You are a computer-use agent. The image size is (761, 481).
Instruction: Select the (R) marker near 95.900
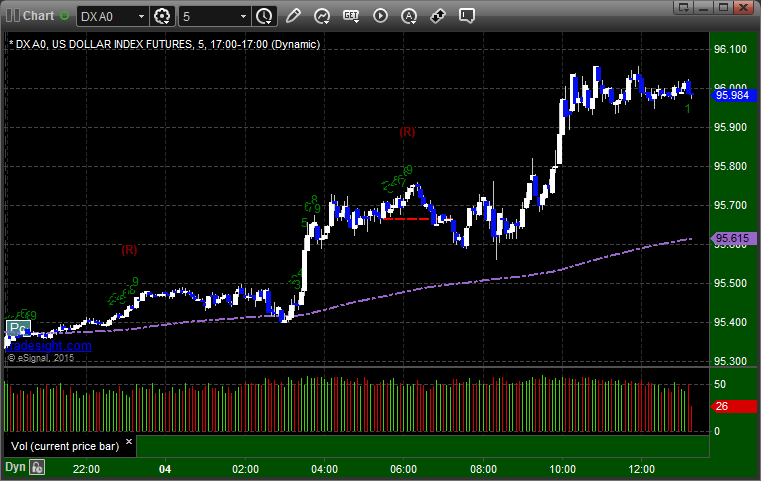point(407,132)
